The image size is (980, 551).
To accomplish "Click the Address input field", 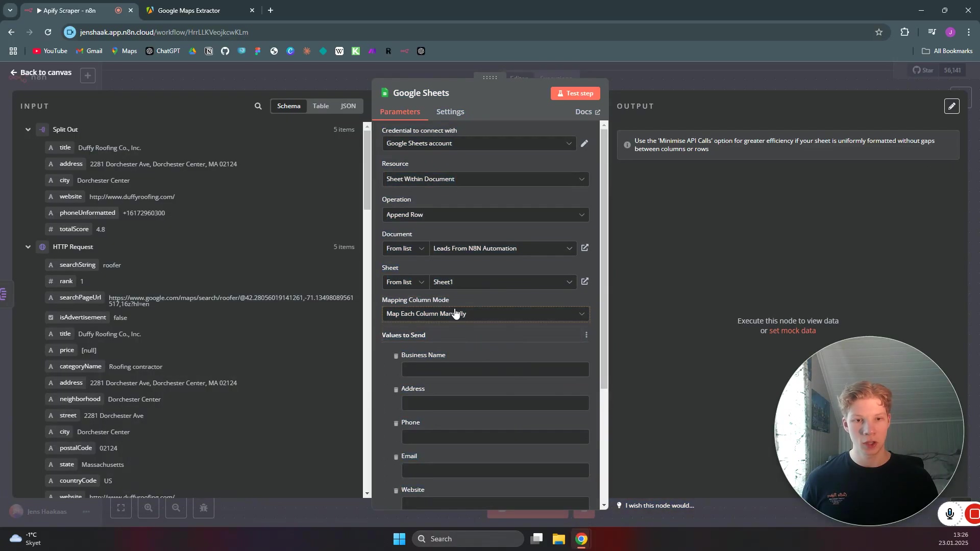I will 495,403.
